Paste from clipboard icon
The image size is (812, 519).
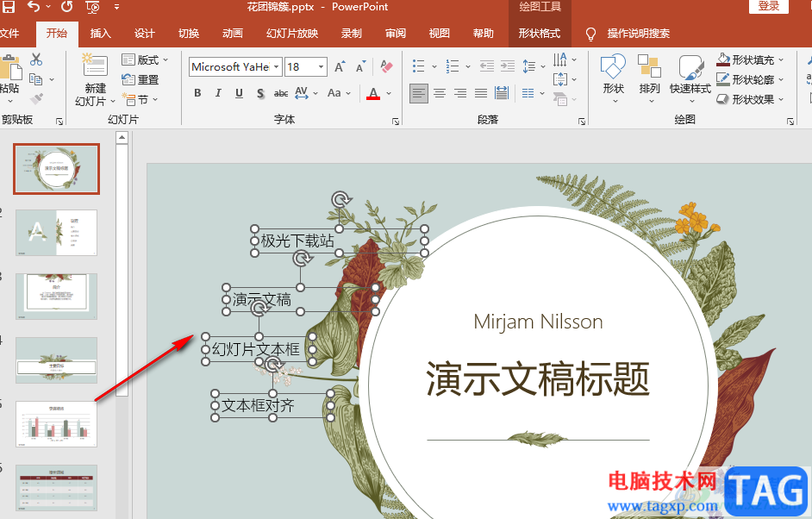9,67
